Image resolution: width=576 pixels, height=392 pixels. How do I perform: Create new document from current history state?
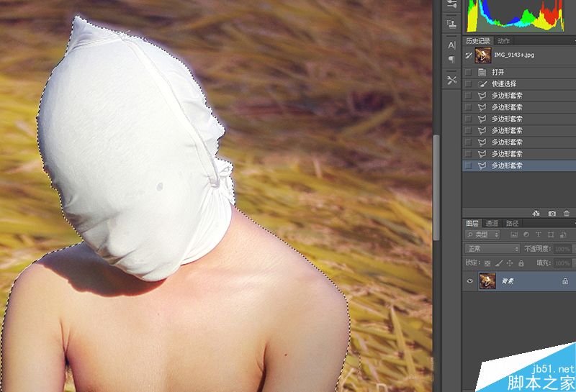tap(536, 213)
